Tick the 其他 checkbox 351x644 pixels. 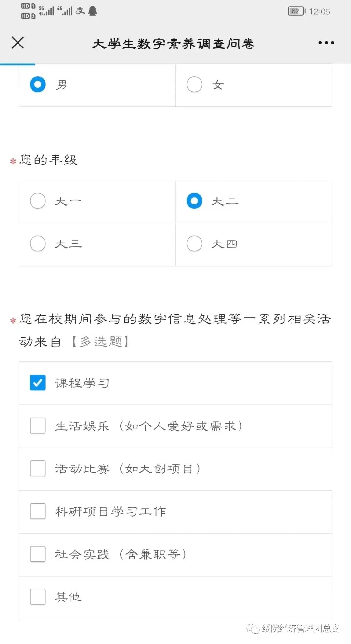pos(38,597)
